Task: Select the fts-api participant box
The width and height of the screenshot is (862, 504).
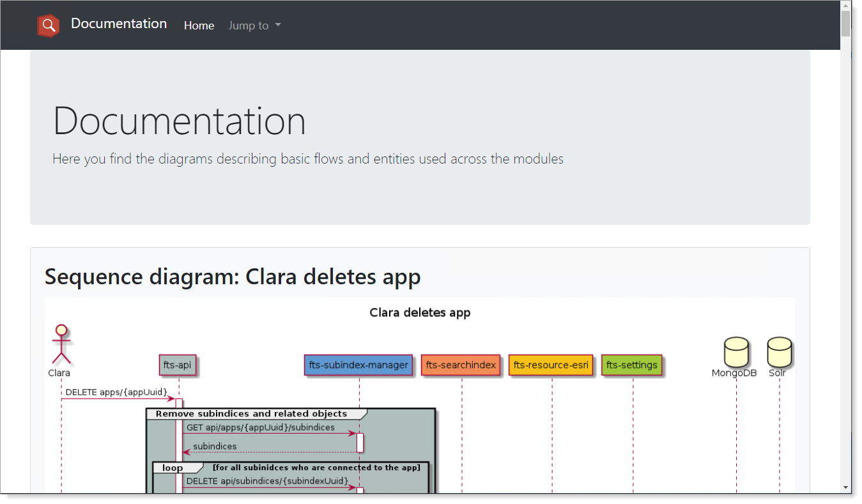Action: click(177, 365)
